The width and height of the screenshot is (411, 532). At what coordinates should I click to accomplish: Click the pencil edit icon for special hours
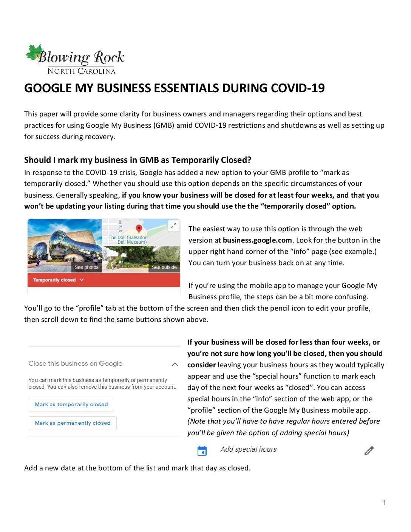point(369,451)
